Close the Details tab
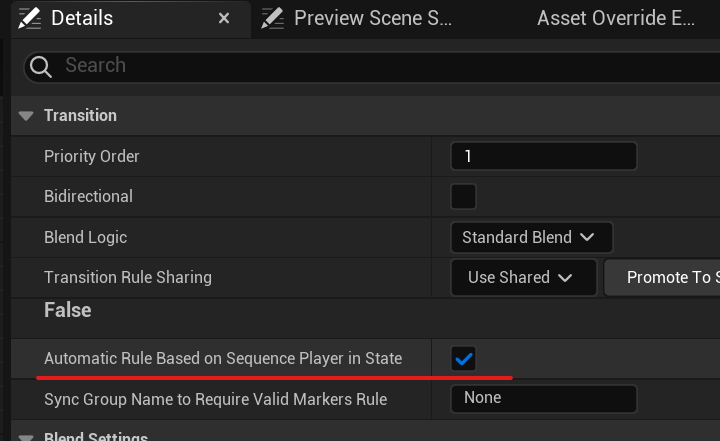The height and width of the screenshot is (441, 720). (224, 18)
